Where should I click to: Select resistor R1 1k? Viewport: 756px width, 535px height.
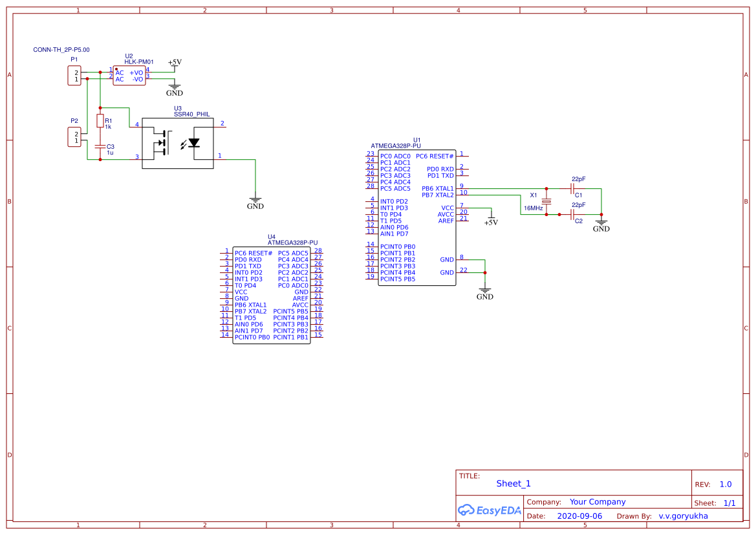pos(100,120)
